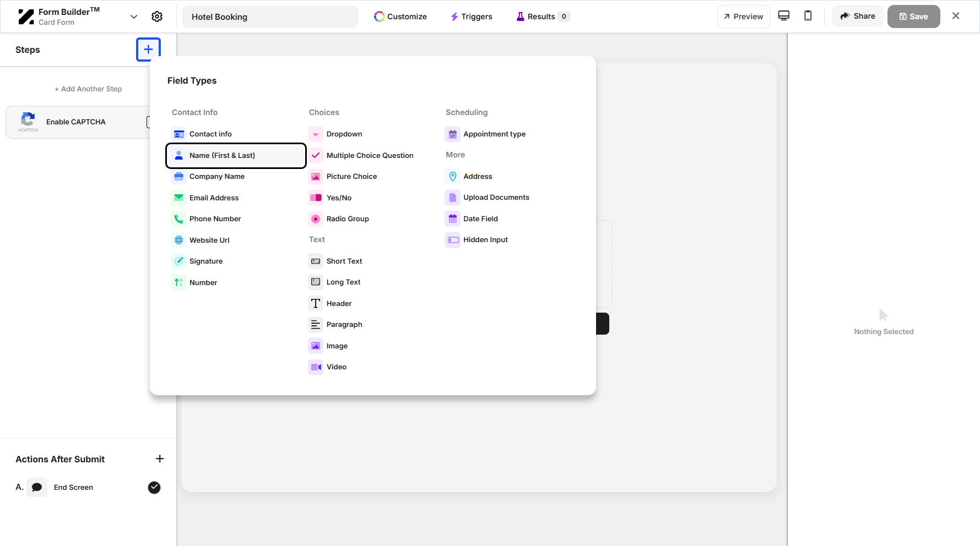The height and width of the screenshot is (546, 980).
Task: Click the Results count badge
Action: pyautogui.click(x=564, y=17)
